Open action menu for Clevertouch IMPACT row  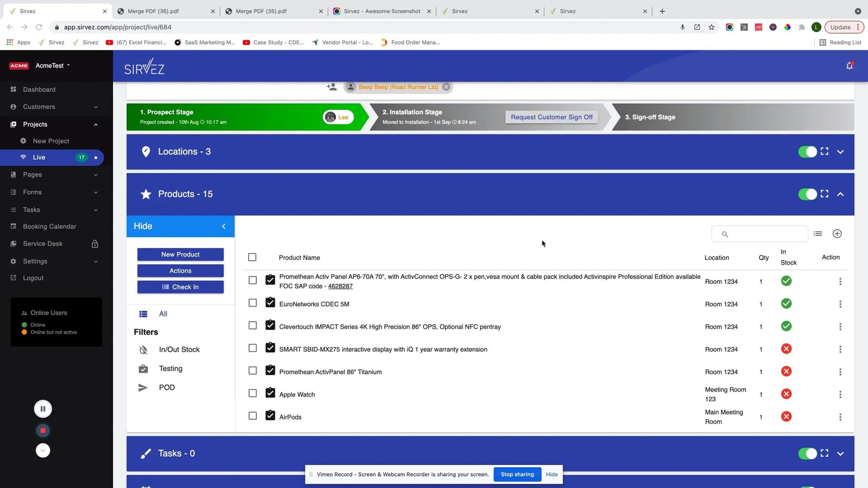[840, 327]
